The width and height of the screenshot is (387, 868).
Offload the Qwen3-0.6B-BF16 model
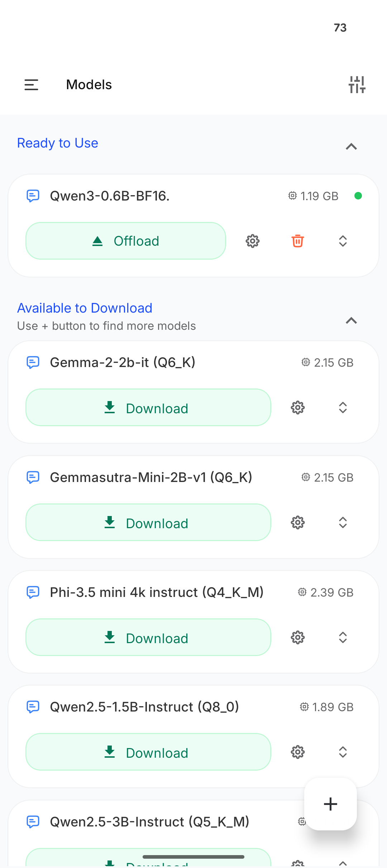pos(126,241)
